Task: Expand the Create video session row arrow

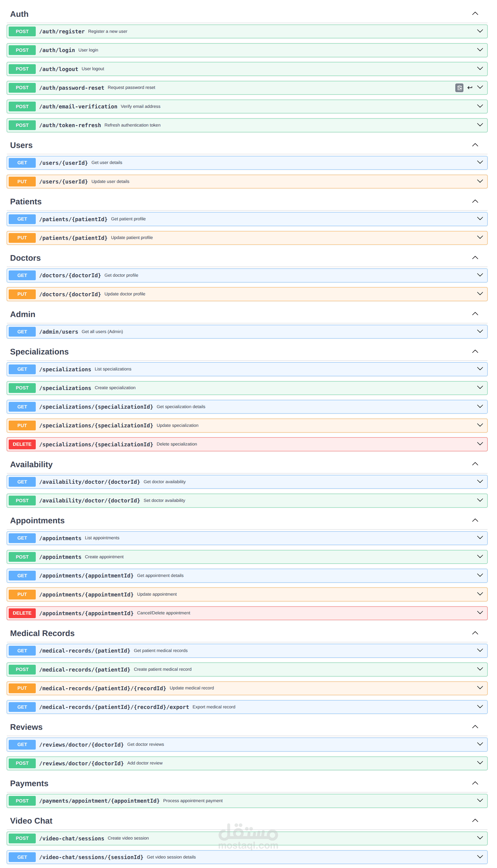Action: click(480, 838)
